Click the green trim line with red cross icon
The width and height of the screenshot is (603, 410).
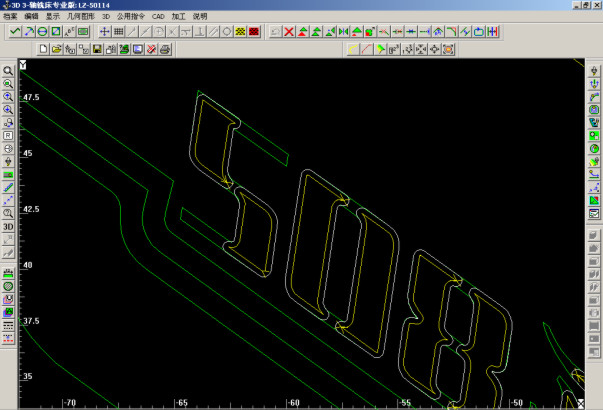[x=384, y=32]
